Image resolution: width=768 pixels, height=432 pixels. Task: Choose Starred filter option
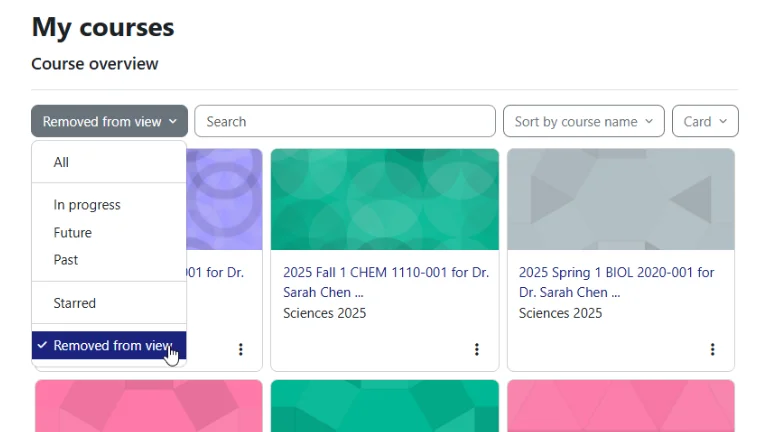109,303
